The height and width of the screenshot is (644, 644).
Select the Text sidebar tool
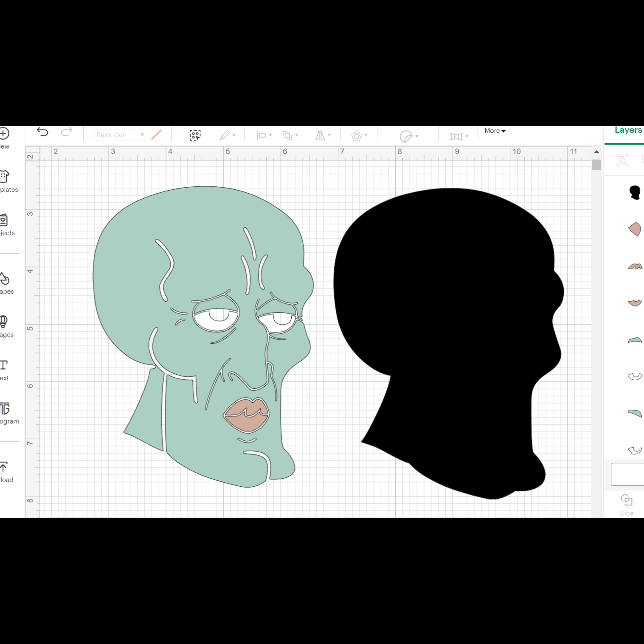tap(4, 370)
